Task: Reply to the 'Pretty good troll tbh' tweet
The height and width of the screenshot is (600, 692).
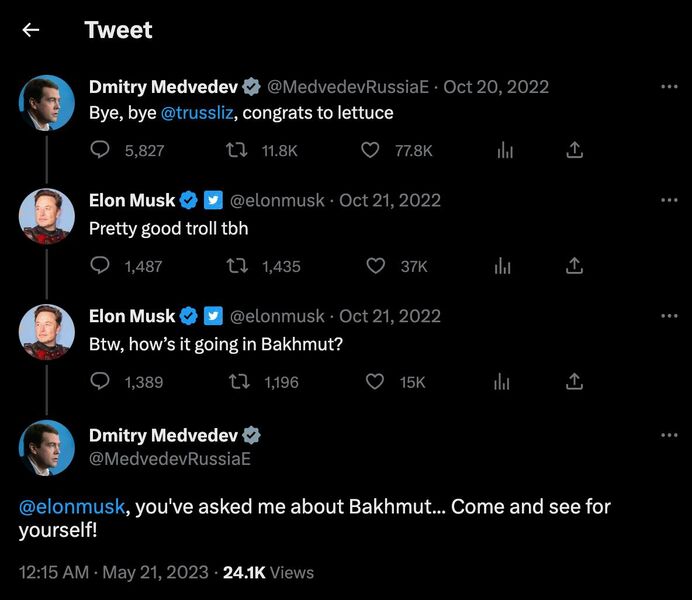Action: click(101, 266)
